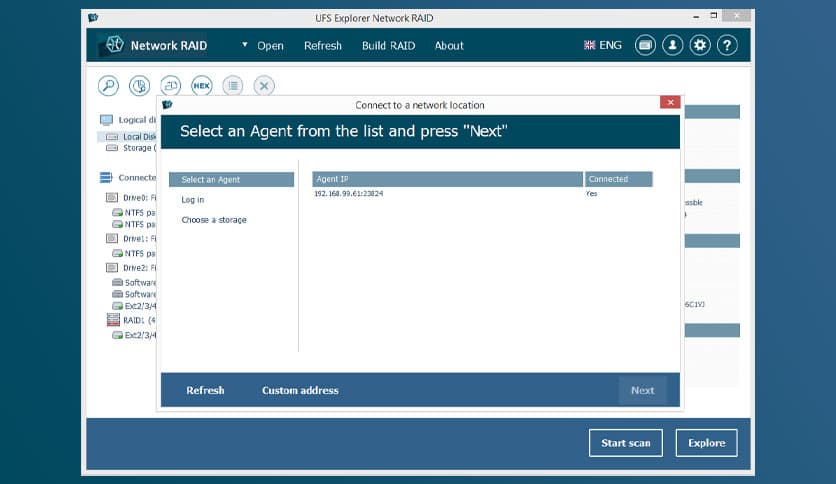Click the Logical disks monitor icon
Viewport: 836px width, 484px height.
click(x=107, y=120)
